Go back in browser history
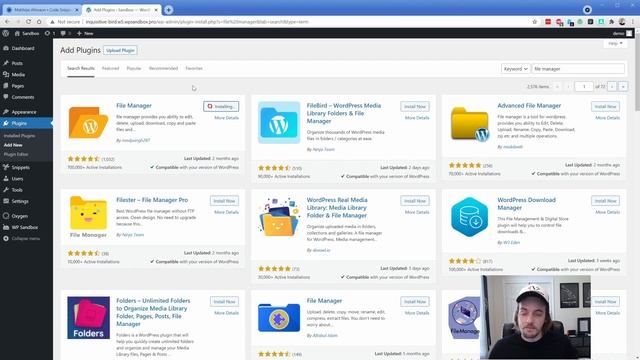This screenshot has width=640, height=360. (x=7, y=22)
